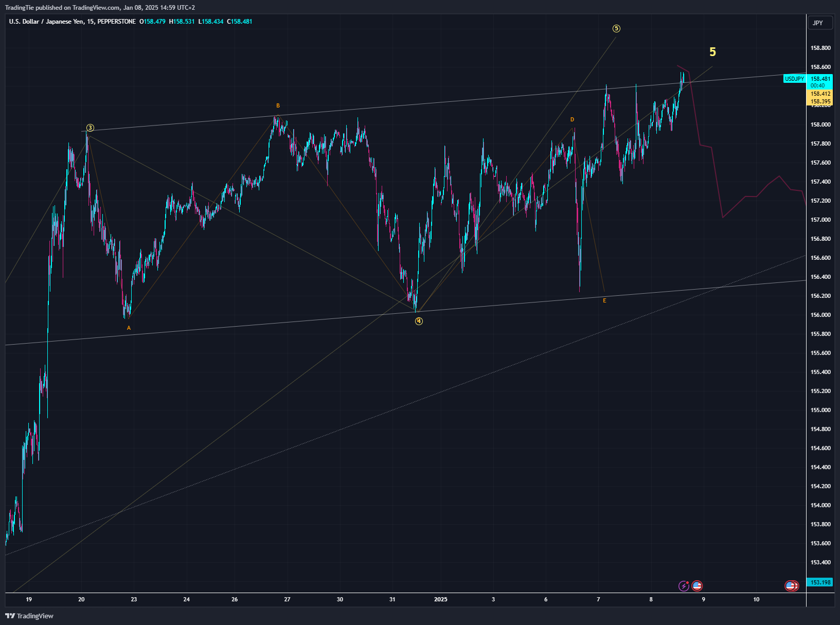This screenshot has height=625, width=840.
Task: Click the PEPPERSTONE broker name
Action: click(117, 22)
